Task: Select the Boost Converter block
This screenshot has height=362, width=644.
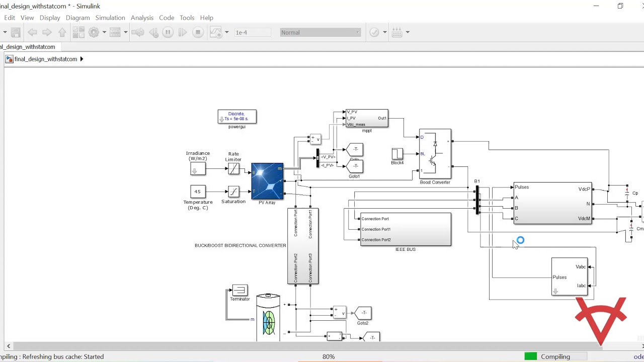Action: [x=435, y=154]
